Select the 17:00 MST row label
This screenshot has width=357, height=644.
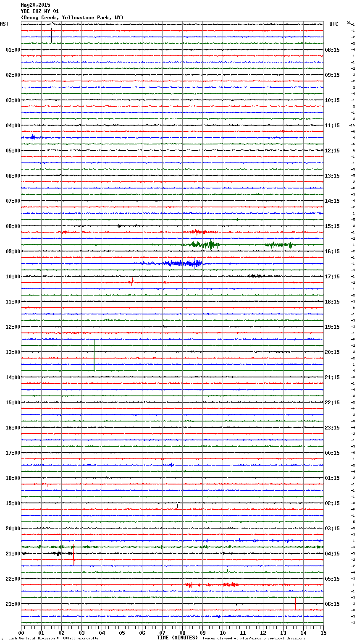[x=13, y=453]
